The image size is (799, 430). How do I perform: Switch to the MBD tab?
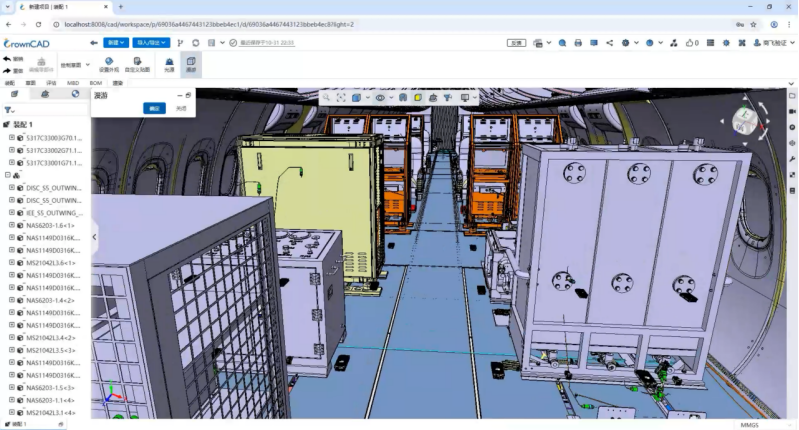coord(74,83)
